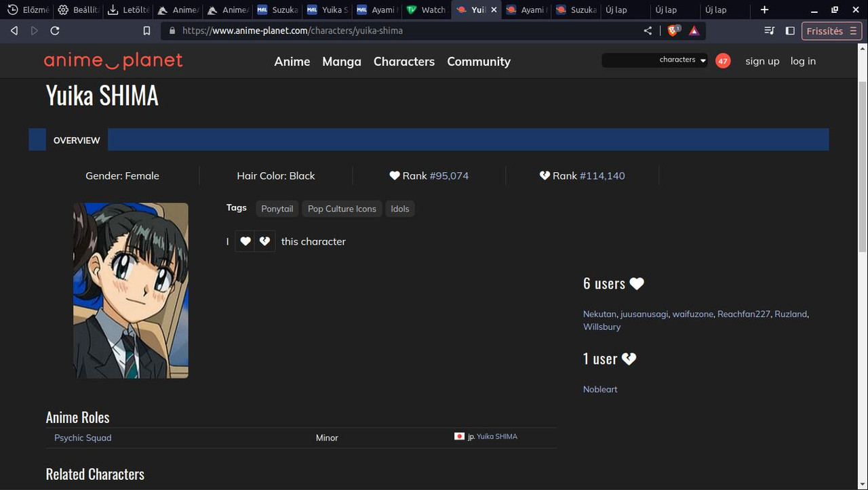Open the characters search-type dropdown
Image resolution: width=868 pixels, height=490 pixels.
pyautogui.click(x=682, y=60)
